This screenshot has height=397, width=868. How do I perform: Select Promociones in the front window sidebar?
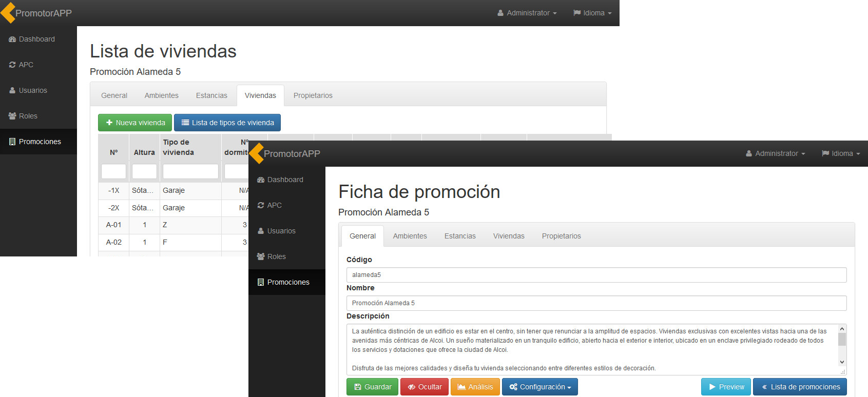(287, 282)
